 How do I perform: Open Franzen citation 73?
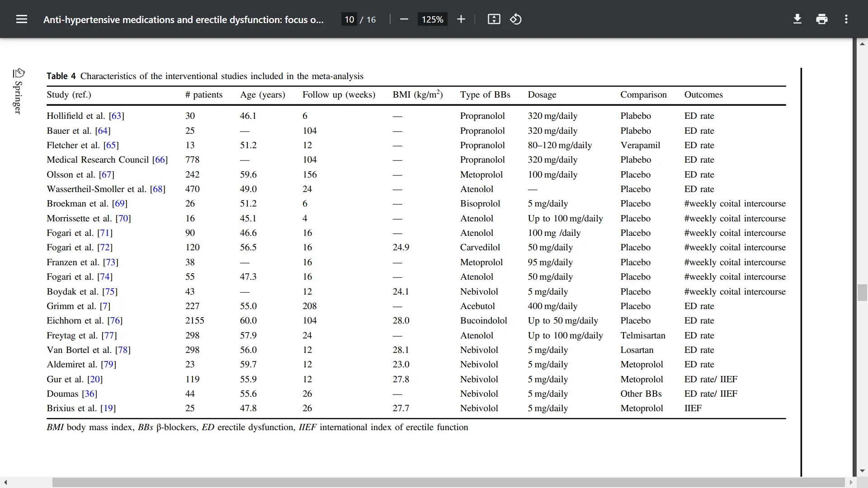[x=111, y=262]
